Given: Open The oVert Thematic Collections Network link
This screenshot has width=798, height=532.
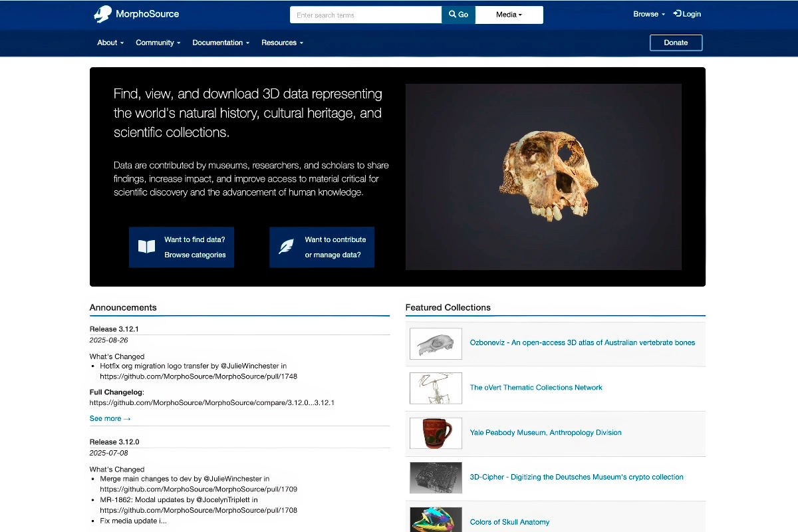Looking at the screenshot, I should [x=536, y=388].
